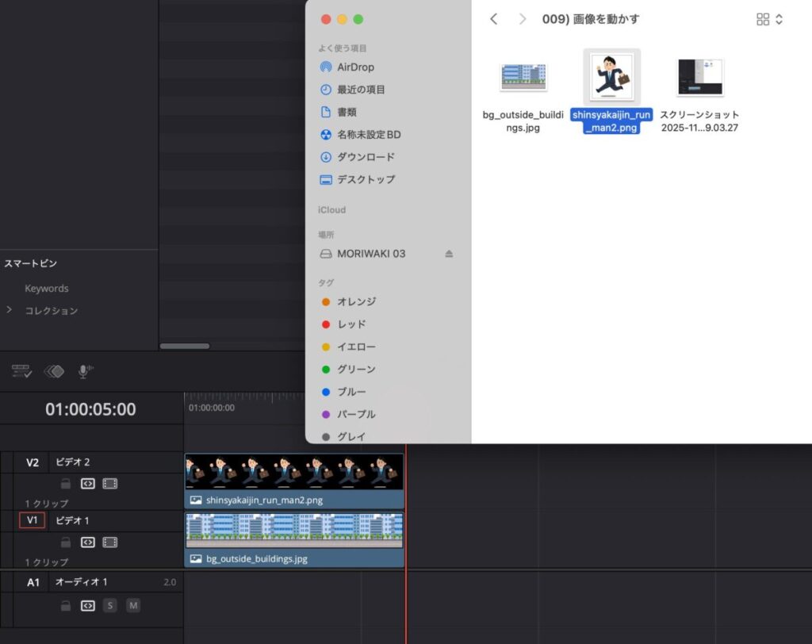
Task: Click Keywords under スマートビン
Action: point(46,288)
